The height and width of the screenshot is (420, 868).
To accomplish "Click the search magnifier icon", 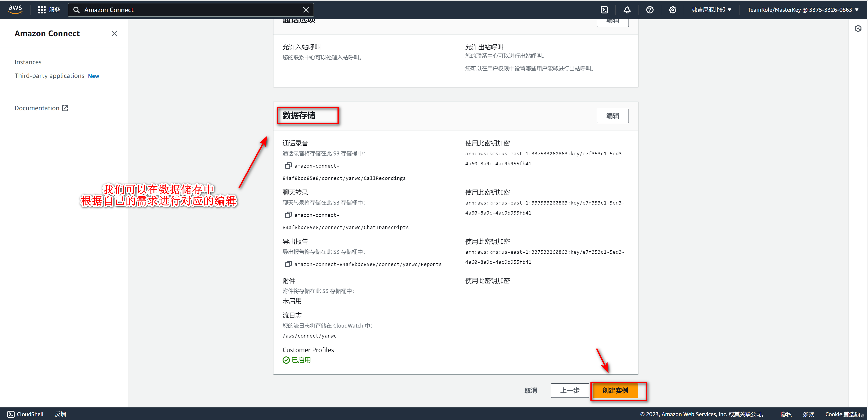I will [x=77, y=10].
